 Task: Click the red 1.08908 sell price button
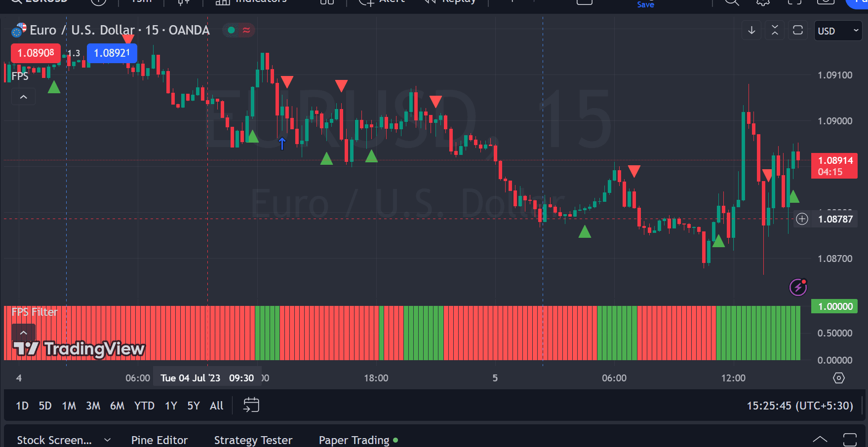point(36,53)
